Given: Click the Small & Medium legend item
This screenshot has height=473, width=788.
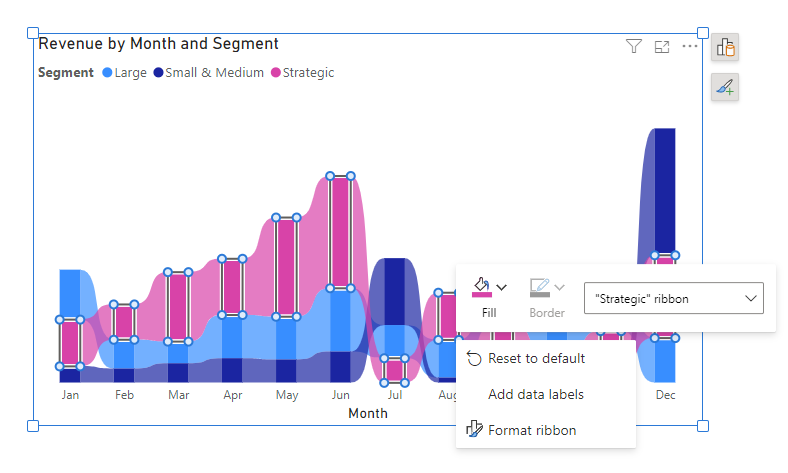Looking at the screenshot, I should [x=209, y=73].
